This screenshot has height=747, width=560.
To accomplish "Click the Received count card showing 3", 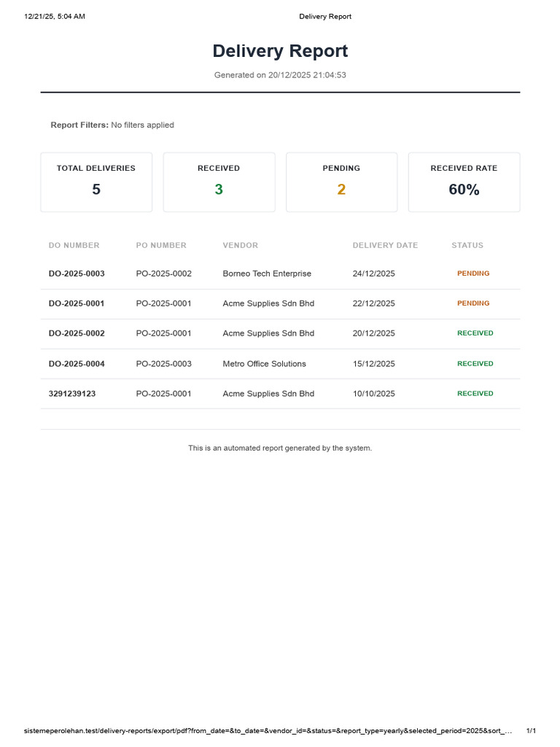I will coord(219,182).
